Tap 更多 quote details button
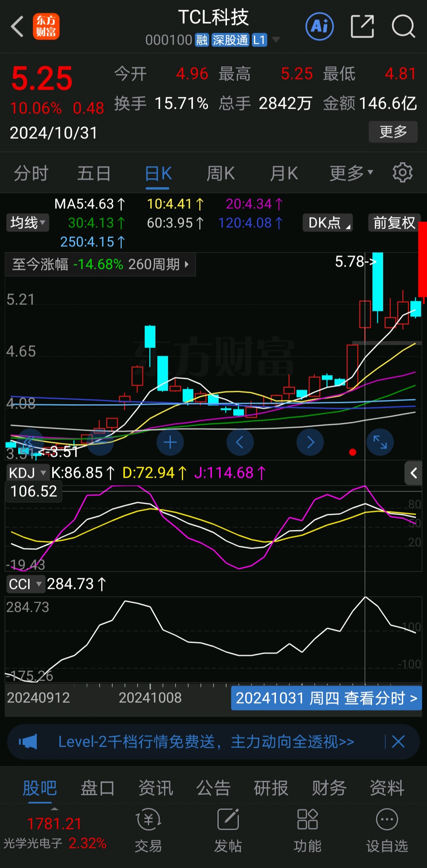 pyautogui.click(x=393, y=132)
